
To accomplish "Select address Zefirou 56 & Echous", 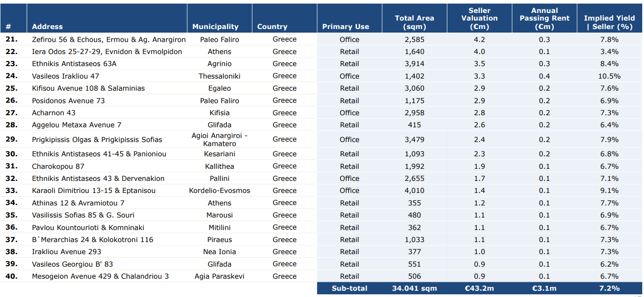I will click(109, 39).
